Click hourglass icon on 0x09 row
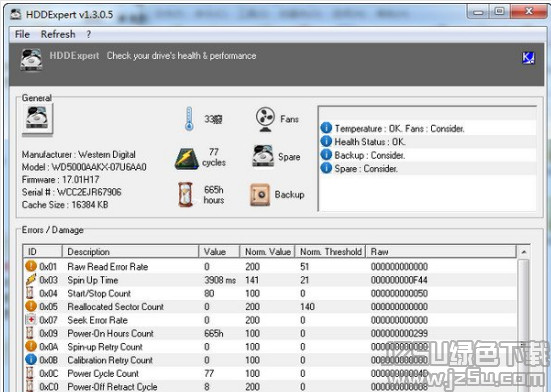Viewport: 551px width, 392px height. click(30, 333)
